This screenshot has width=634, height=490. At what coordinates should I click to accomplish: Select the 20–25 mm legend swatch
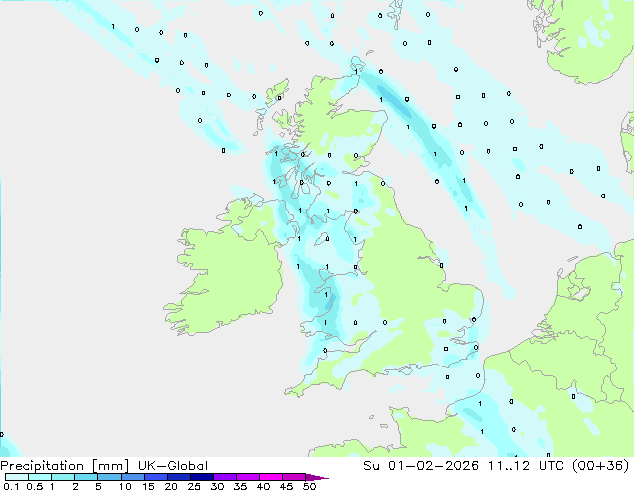coord(178,477)
